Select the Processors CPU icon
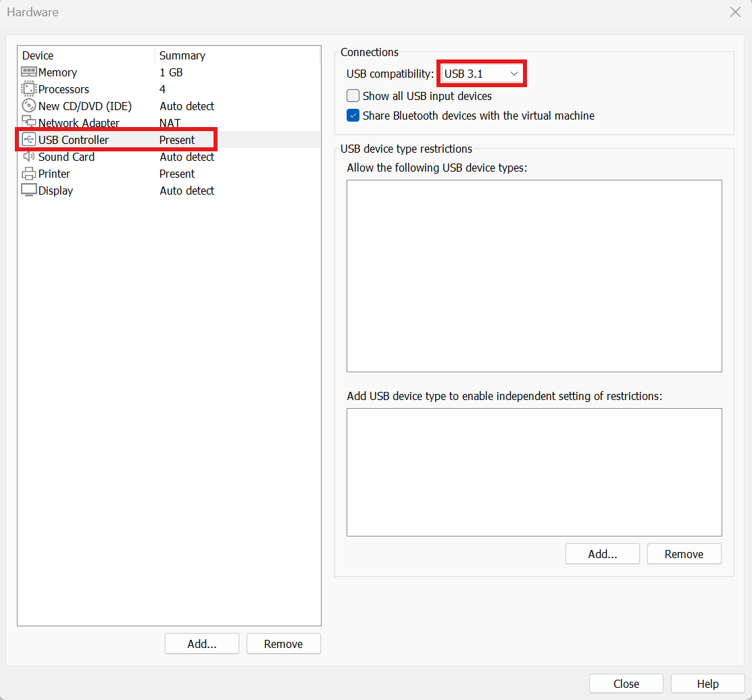This screenshot has height=700, width=752. 29,89
